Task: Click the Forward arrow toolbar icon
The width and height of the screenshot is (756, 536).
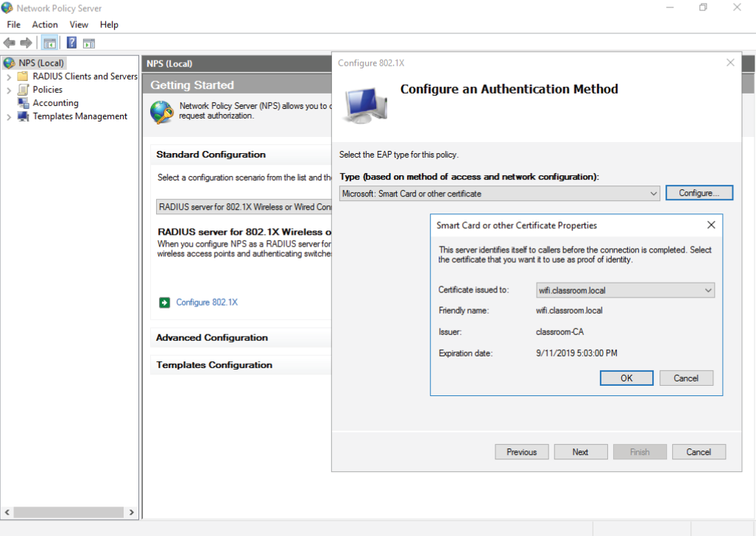Action: coord(26,43)
